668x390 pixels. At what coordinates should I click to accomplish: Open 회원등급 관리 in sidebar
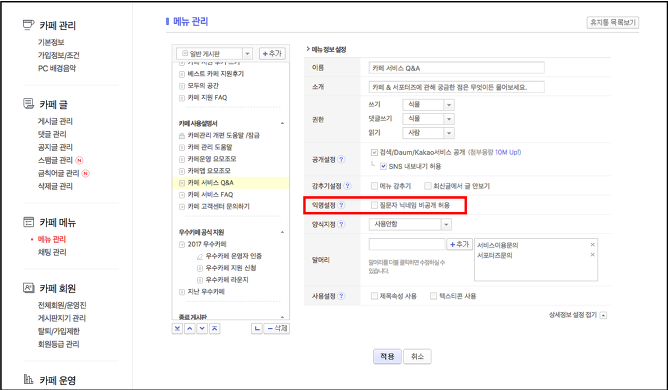(x=58, y=344)
